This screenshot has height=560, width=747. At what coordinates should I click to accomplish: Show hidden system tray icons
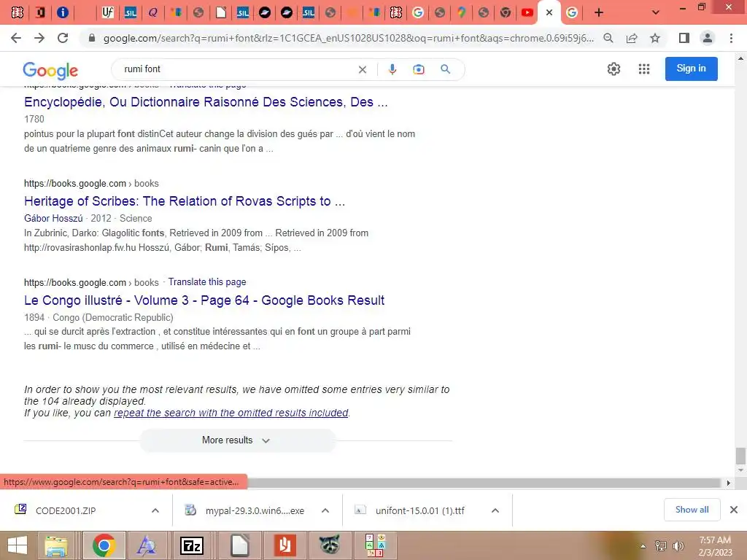click(x=643, y=546)
